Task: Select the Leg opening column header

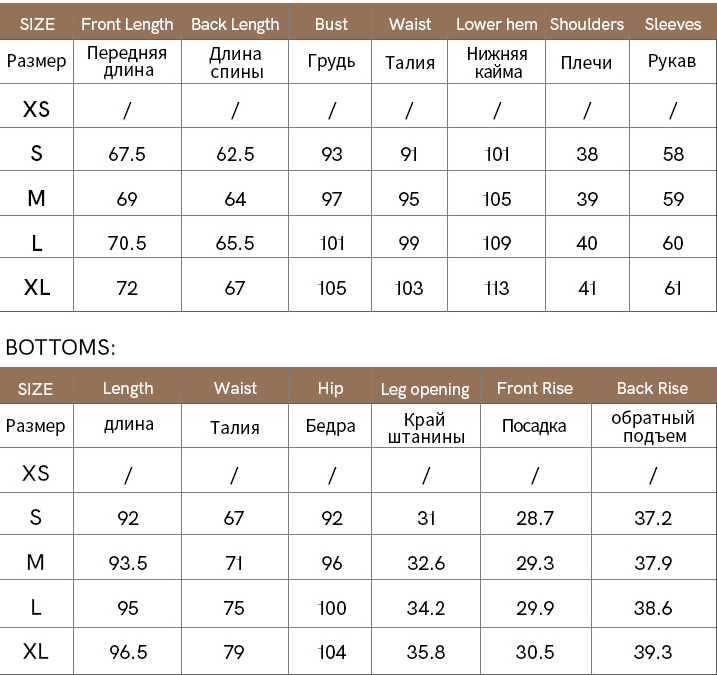Action: (425, 389)
